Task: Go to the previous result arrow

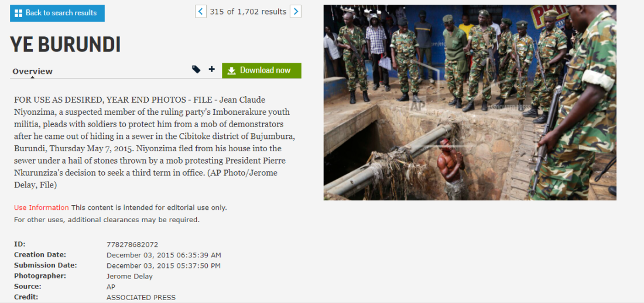Action: [x=201, y=12]
